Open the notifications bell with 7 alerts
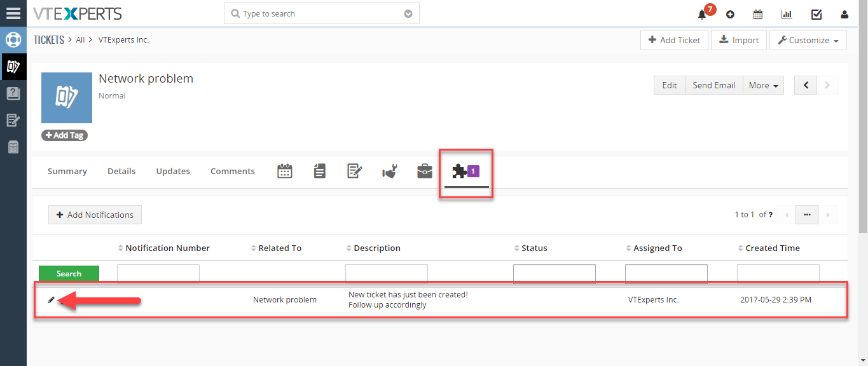 click(x=703, y=14)
